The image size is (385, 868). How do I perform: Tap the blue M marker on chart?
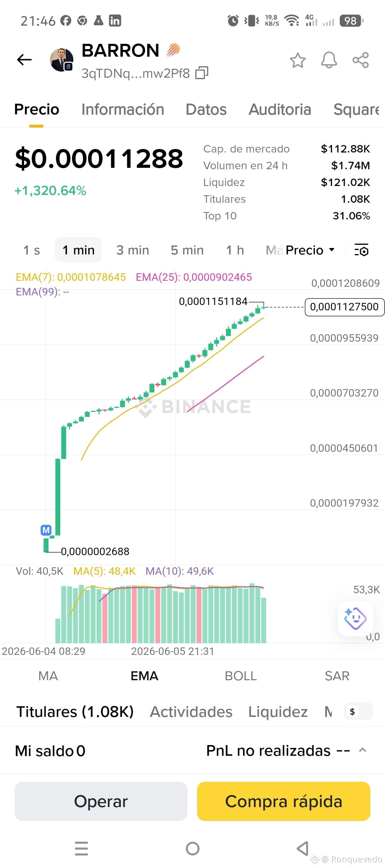pyautogui.click(x=46, y=530)
